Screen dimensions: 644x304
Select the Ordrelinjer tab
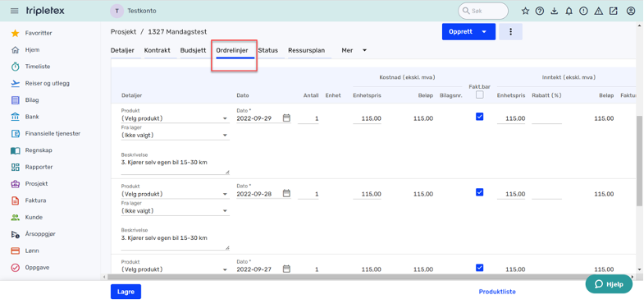[232, 51]
